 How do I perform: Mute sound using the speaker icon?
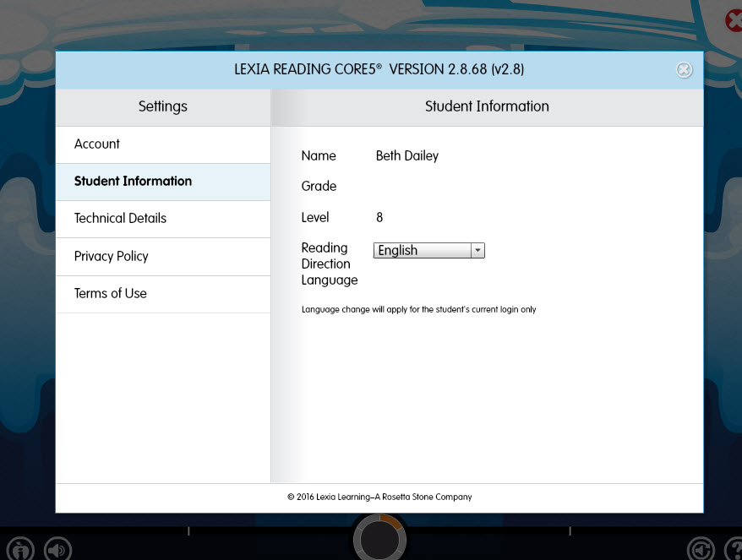(x=57, y=549)
